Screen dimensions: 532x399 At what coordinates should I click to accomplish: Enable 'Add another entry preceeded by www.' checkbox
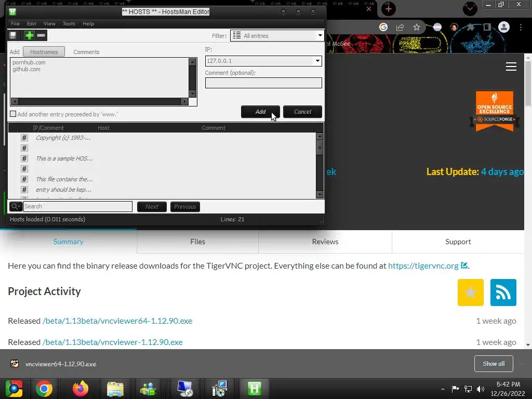[13, 114]
